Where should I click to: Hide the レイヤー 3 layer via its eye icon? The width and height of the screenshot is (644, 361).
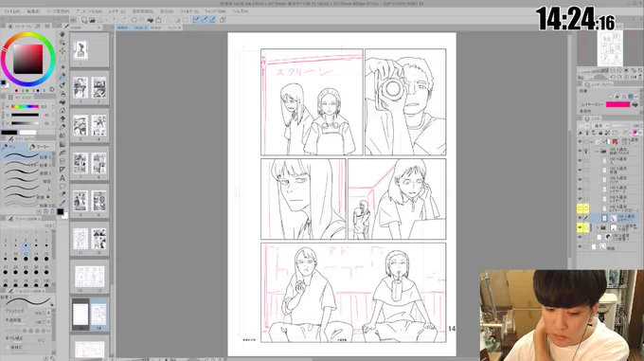click(x=580, y=189)
